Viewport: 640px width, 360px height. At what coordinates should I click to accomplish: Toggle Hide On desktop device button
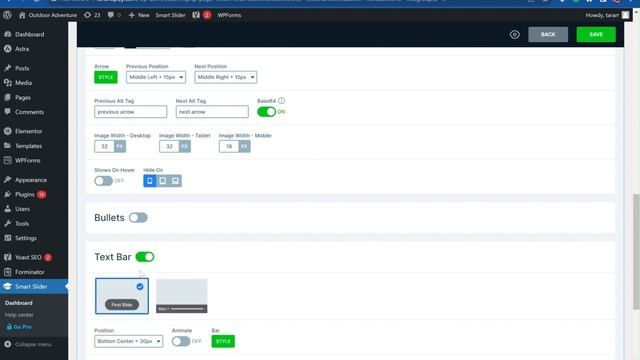click(175, 181)
